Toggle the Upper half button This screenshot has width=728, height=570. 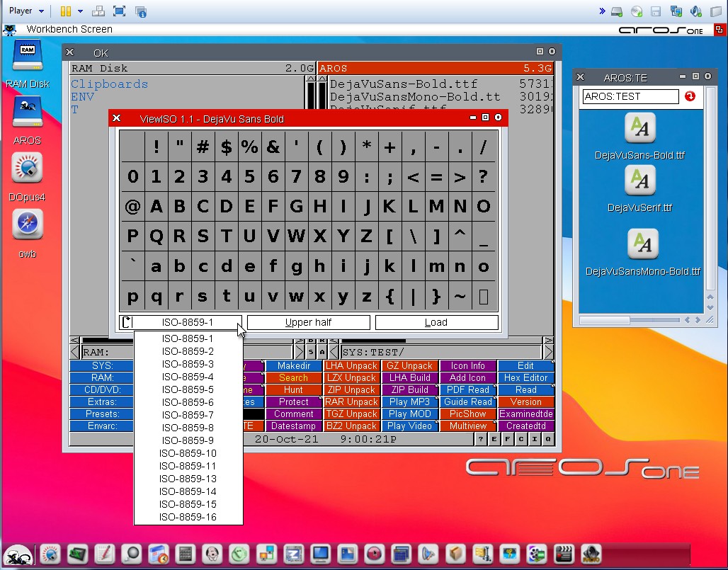(x=308, y=322)
